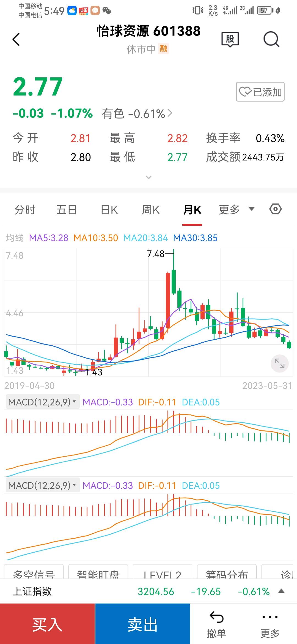297x644 pixels.
Task: Open the 更多 chart period dropdown
Action: 237,209
